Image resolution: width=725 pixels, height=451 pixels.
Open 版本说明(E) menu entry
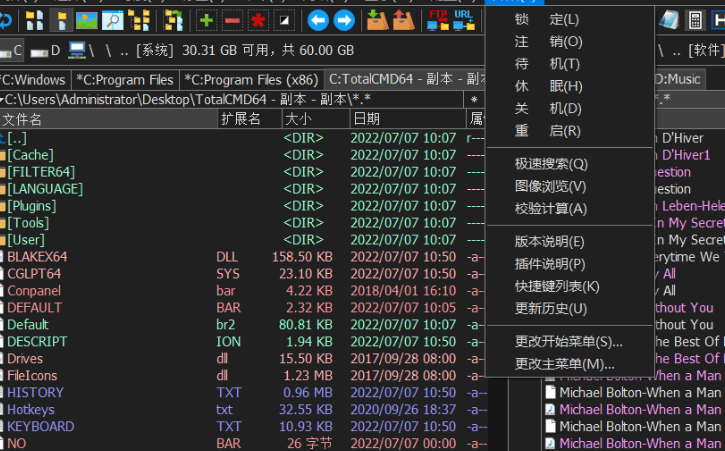[570, 242]
